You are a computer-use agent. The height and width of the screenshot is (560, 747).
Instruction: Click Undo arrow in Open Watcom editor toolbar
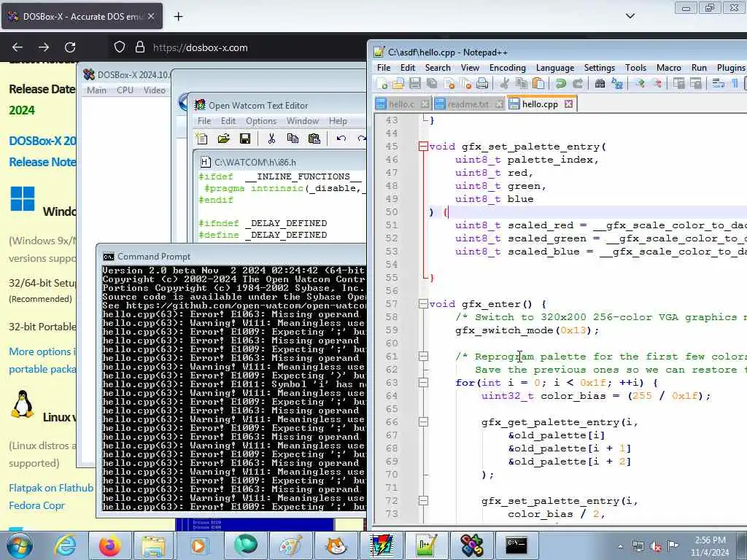341,139
